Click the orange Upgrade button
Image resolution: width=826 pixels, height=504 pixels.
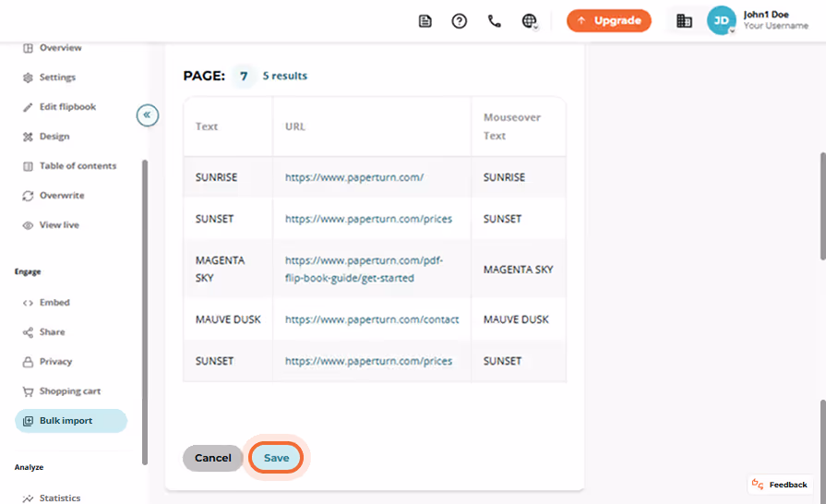pyautogui.click(x=609, y=20)
